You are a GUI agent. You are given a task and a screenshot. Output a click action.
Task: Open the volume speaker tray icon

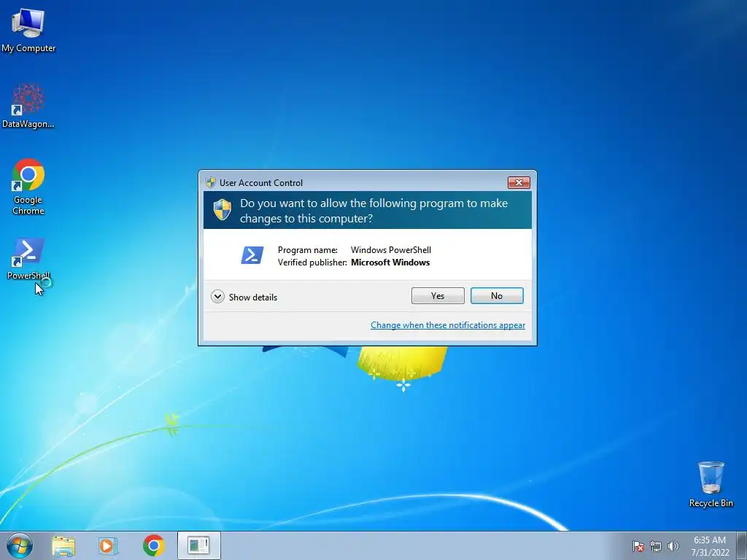[x=673, y=546]
